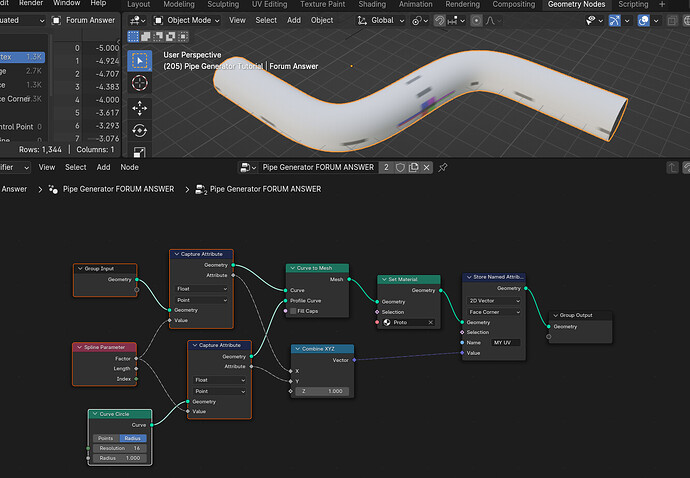Toggle pin of node tree

[x=443, y=167]
